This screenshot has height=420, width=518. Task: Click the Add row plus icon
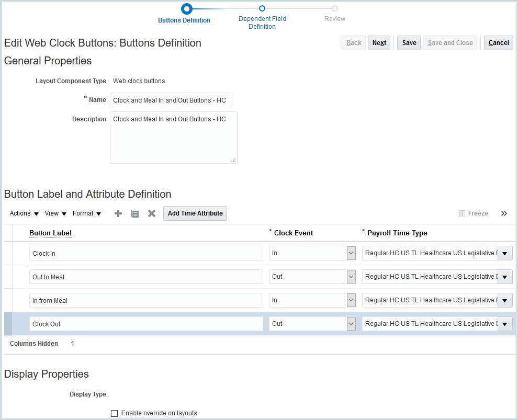coord(118,213)
